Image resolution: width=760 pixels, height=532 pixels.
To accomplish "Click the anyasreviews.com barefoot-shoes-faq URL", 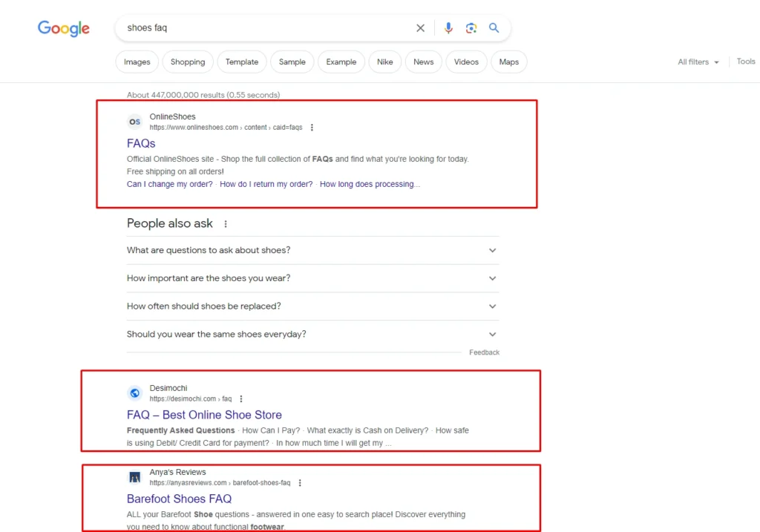I will 220,482.
